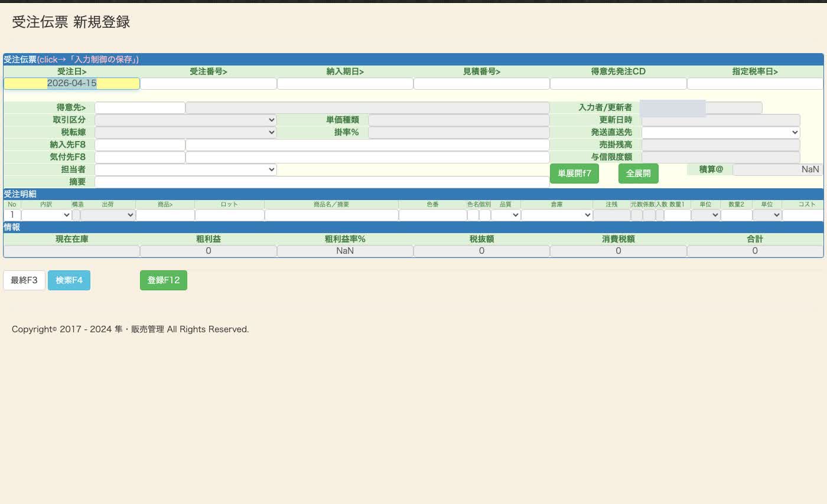Click the 摘要 text field
827x504 pixels.
pos(322,182)
